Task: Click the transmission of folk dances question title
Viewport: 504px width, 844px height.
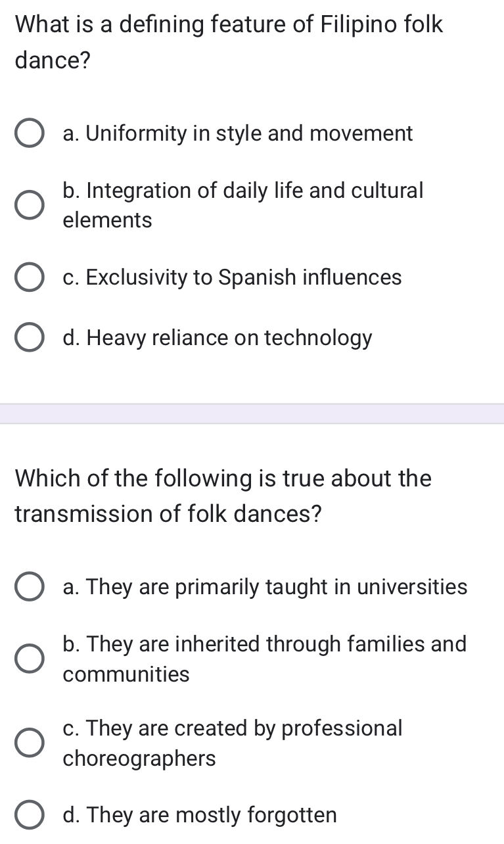Action: pos(223,496)
